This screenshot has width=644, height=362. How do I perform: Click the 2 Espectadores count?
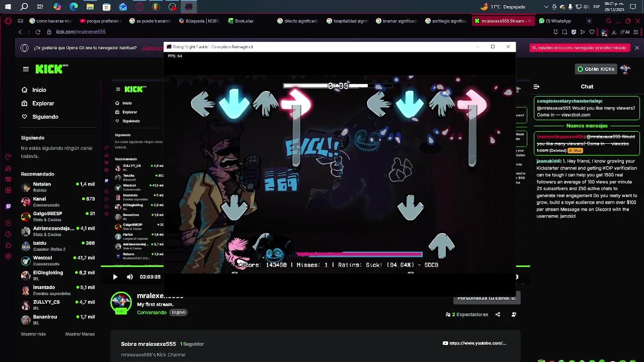[467, 315]
